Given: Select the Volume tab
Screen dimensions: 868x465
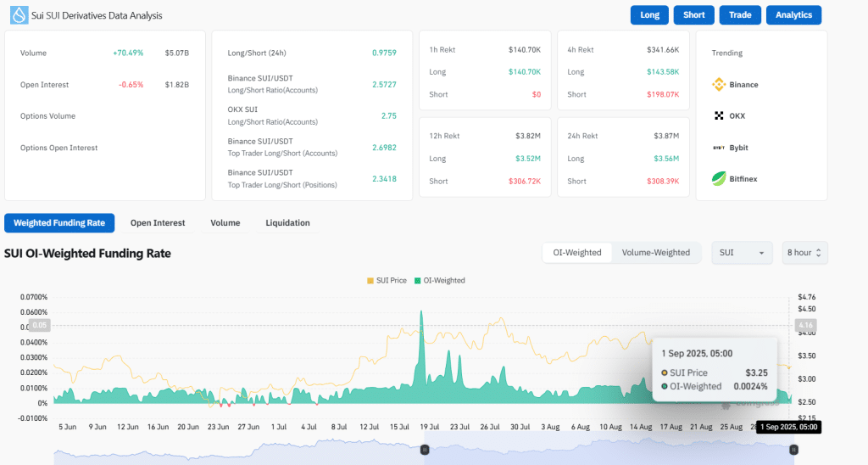Looking at the screenshot, I should point(225,223).
